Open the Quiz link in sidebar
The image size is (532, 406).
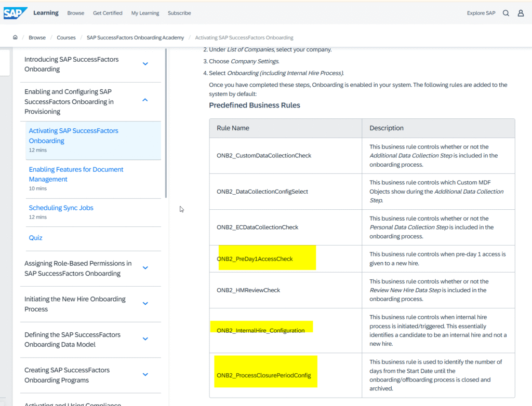[36, 238]
